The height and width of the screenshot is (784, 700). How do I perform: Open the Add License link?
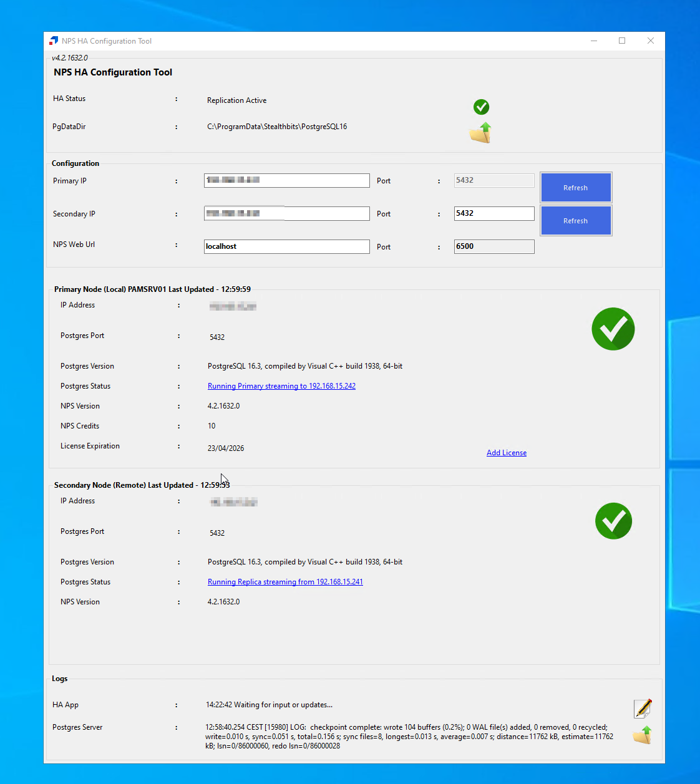click(506, 453)
